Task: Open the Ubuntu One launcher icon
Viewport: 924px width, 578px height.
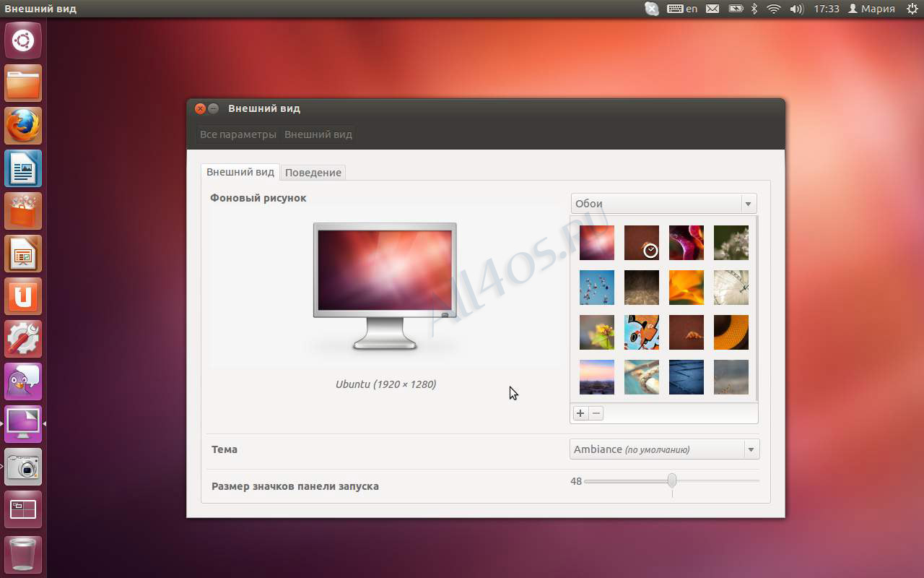Action: 23,296
